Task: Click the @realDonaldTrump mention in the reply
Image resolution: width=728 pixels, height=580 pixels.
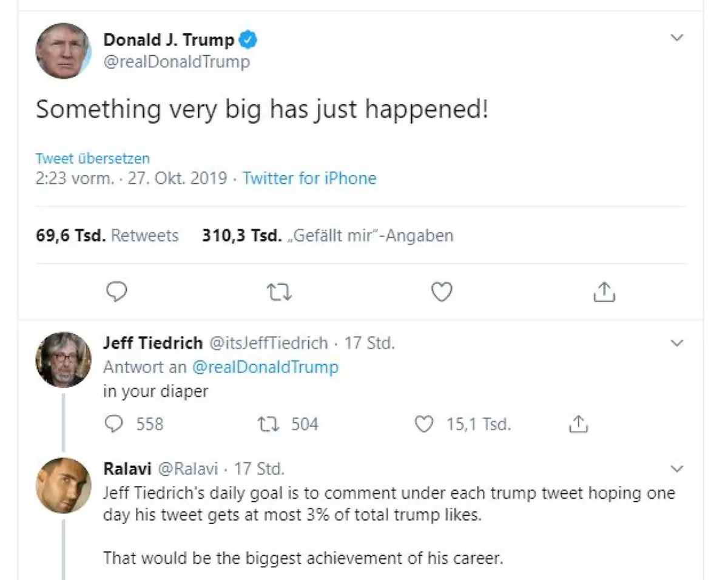Action: click(266, 367)
